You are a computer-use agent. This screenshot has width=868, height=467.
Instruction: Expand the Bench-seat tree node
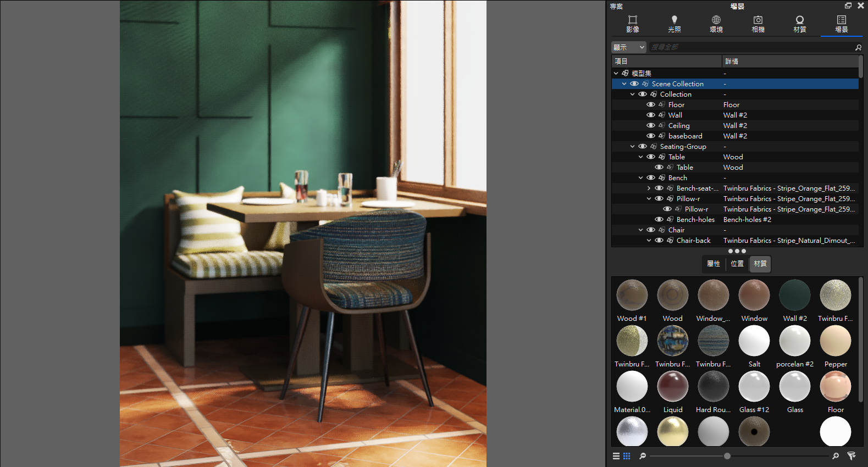[x=649, y=188]
